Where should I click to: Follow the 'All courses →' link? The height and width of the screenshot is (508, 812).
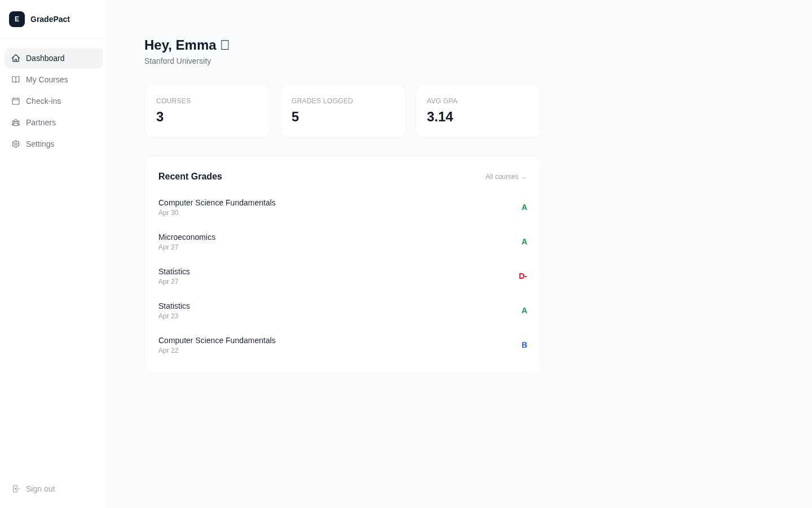tap(506, 177)
